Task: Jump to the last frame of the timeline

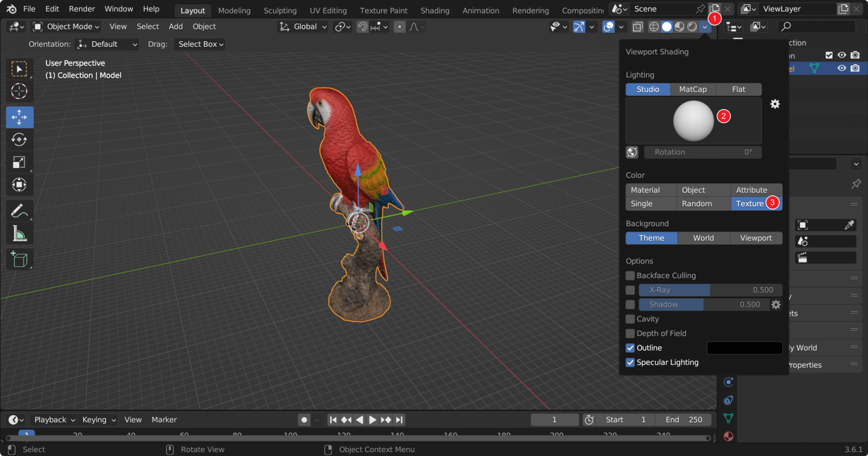Action: 399,420
